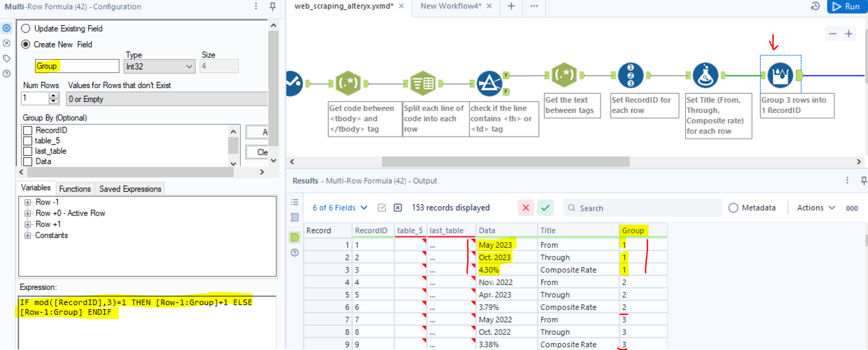868x350 pixels.
Task: Select the RecordID tool on the canvas
Action: click(630, 75)
